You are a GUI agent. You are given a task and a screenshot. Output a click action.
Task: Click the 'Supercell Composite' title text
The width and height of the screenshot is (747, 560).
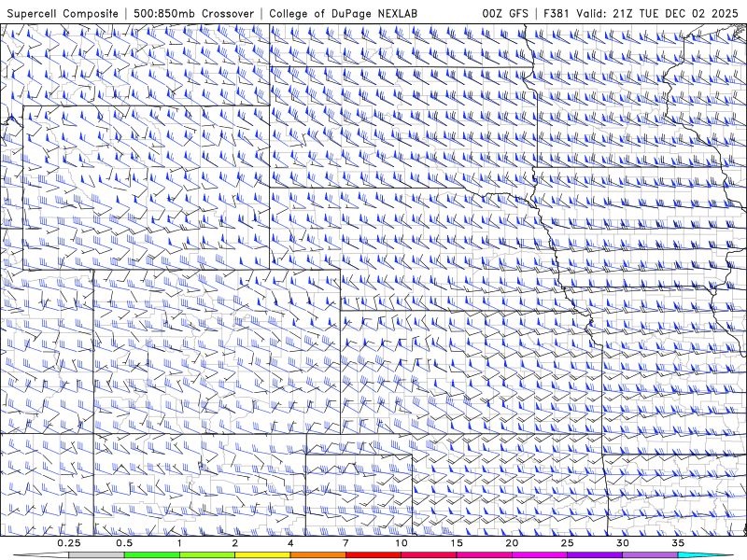[63, 13]
